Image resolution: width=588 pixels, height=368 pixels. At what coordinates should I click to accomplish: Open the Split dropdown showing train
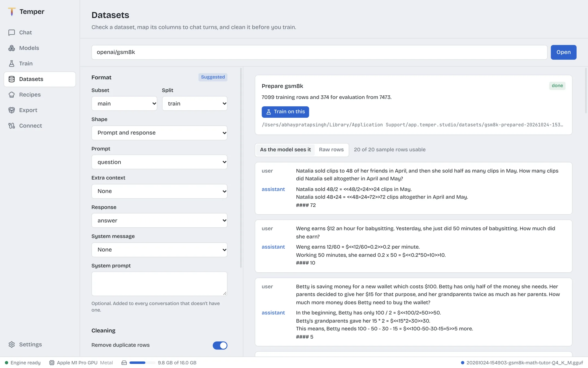point(195,104)
